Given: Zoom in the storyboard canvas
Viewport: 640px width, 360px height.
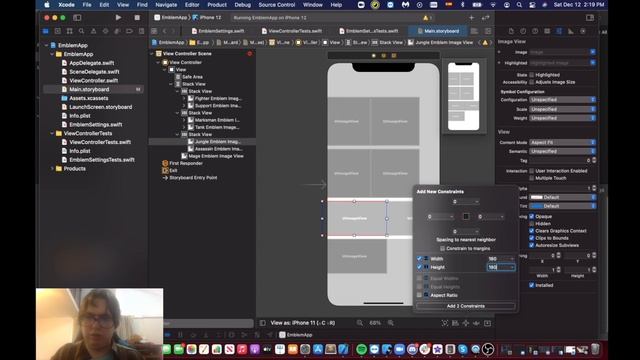Looking at the screenshot, I should 391,323.
